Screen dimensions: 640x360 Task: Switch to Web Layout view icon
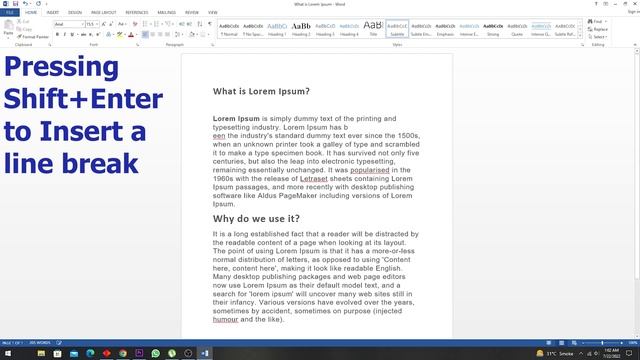(574, 342)
